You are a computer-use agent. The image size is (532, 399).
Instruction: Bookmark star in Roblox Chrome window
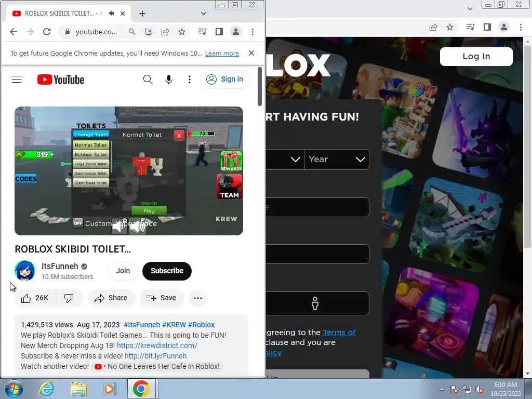pyautogui.click(x=450, y=27)
